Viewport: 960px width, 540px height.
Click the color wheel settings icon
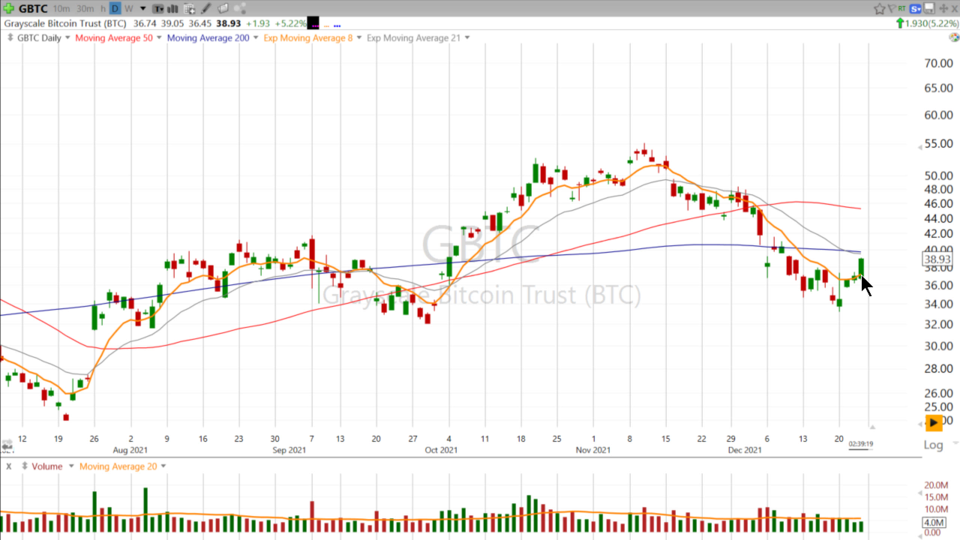pyautogui.click(x=954, y=37)
